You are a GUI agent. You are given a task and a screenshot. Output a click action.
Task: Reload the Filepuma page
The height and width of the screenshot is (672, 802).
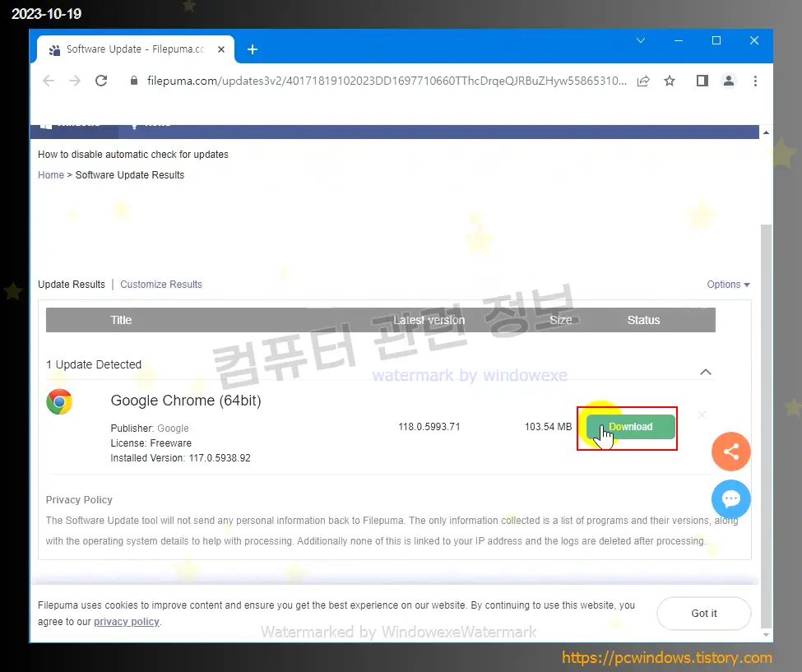tap(101, 81)
